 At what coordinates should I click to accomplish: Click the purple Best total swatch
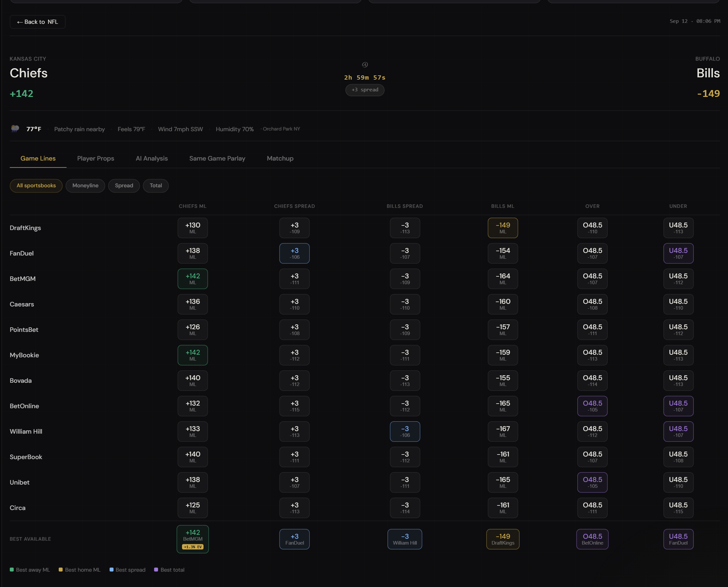(x=156, y=570)
